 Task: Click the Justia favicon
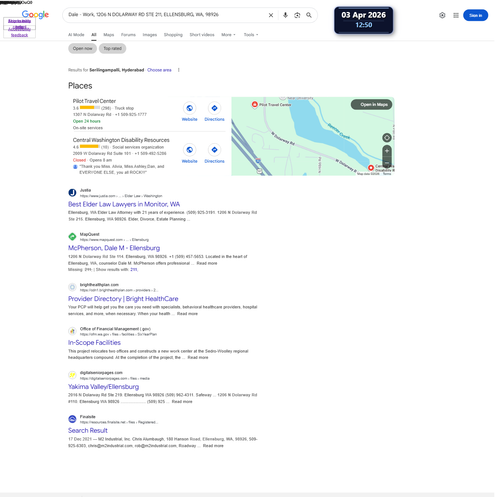(x=72, y=193)
